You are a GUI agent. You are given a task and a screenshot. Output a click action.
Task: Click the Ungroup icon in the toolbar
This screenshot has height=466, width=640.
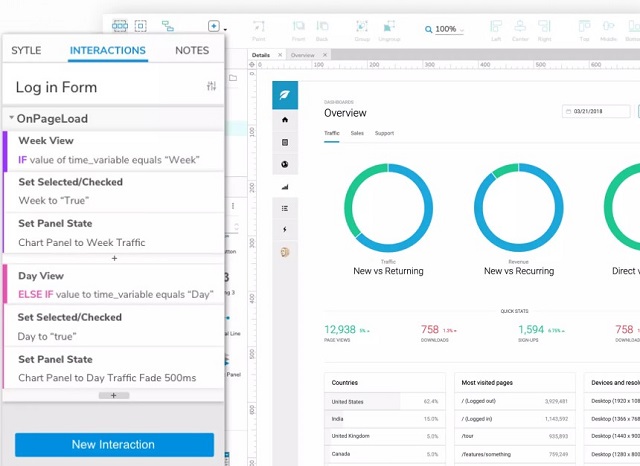(x=389, y=28)
